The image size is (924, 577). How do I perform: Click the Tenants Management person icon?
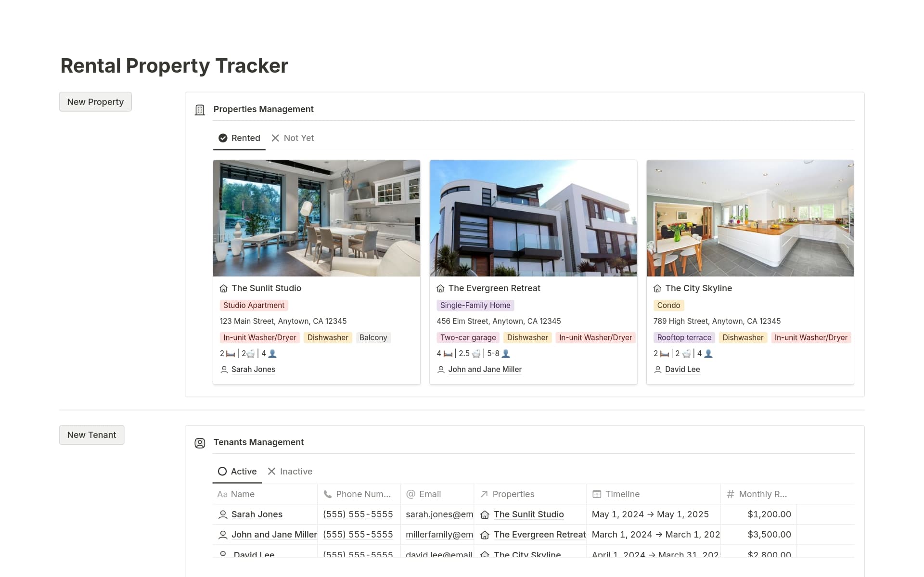pos(199,443)
